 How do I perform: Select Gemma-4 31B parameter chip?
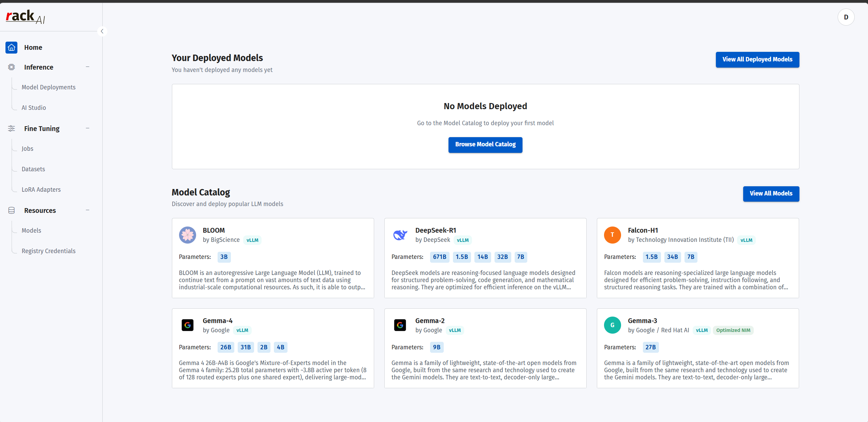[246, 347]
